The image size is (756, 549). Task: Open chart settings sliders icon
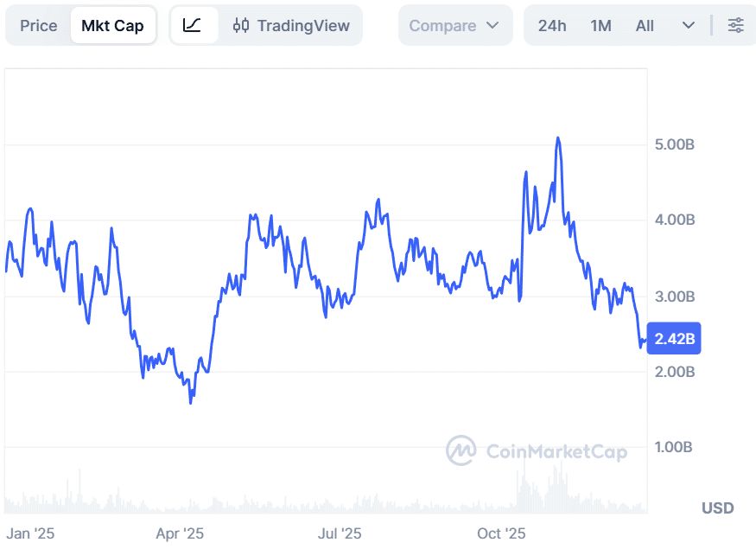[735, 26]
